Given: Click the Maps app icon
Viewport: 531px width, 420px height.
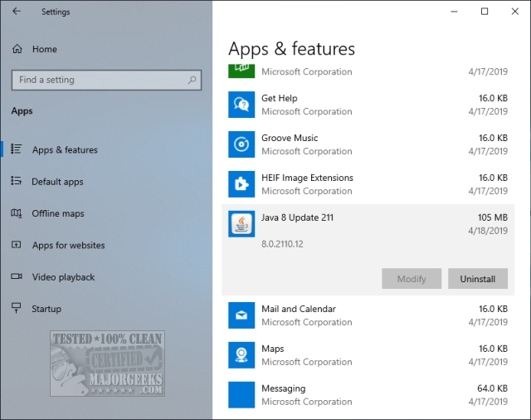Looking at the screenshot, I should click(x=241, y=355).
